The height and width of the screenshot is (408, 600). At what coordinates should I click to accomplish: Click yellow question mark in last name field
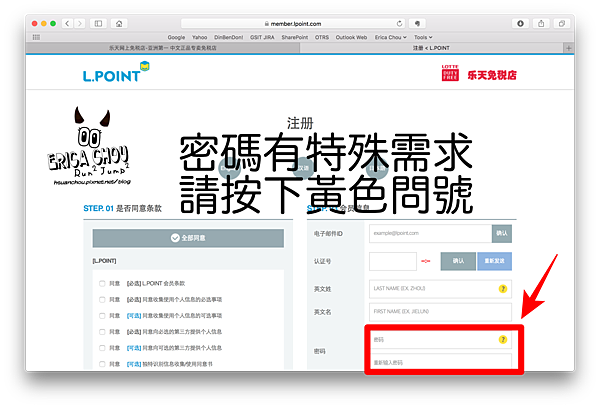click(503, 289)
